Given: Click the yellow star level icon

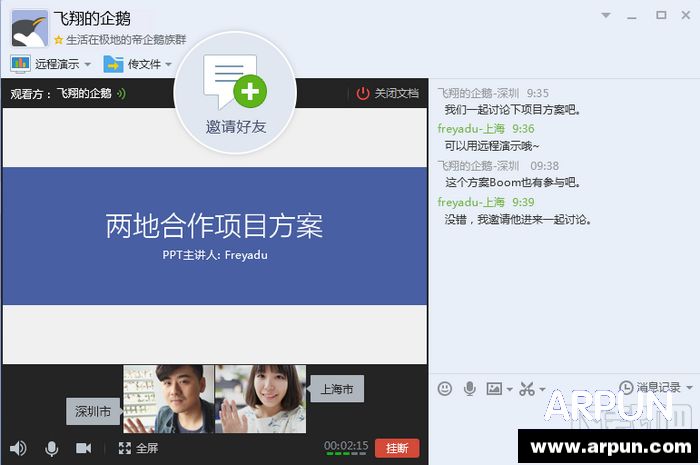Looking at the screenshot, I should (58, 40).
